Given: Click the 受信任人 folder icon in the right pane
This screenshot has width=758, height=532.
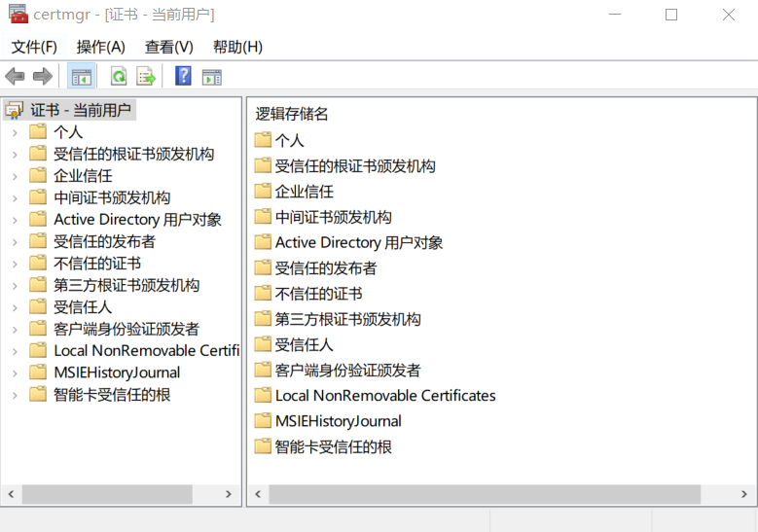Looking at the screenshot, I should [263, 344].
